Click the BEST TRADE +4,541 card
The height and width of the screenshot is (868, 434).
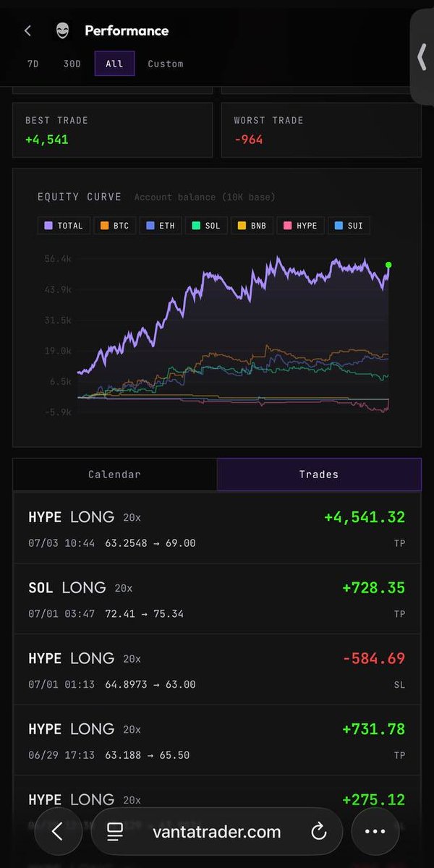tap(112, 130)
